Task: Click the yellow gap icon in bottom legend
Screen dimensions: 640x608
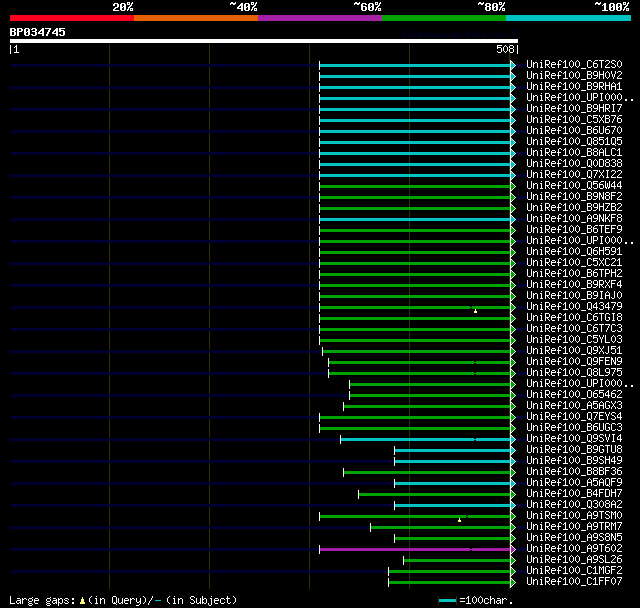Action: click(82, 601)
